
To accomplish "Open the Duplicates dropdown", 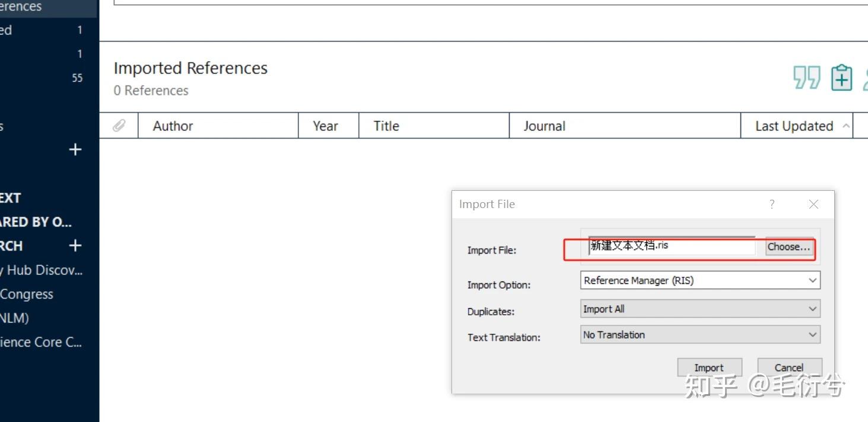I will click(x=700, y=309).
